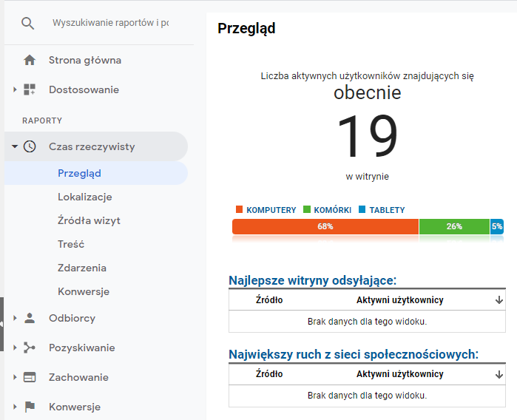This screenshot has width=517, height=420.
Task: Click the Pozyskiwanie acquisition icon
Action: (x=30, y=348)
